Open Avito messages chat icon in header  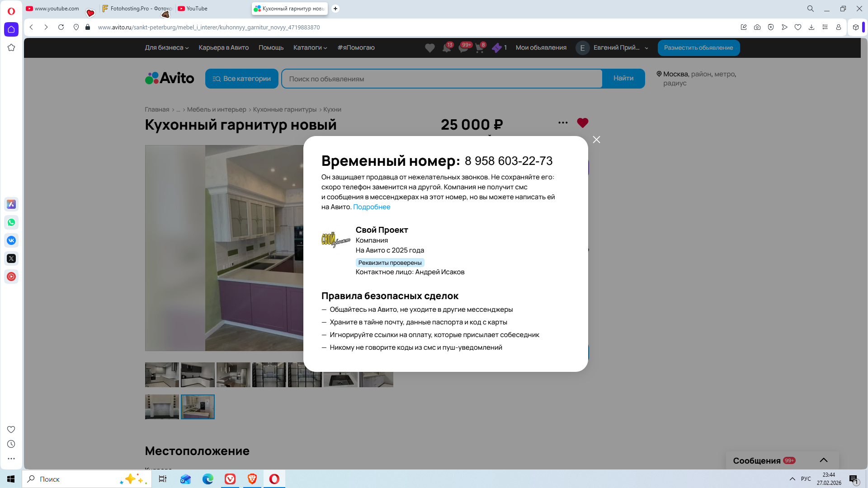(x=463, y=48)
